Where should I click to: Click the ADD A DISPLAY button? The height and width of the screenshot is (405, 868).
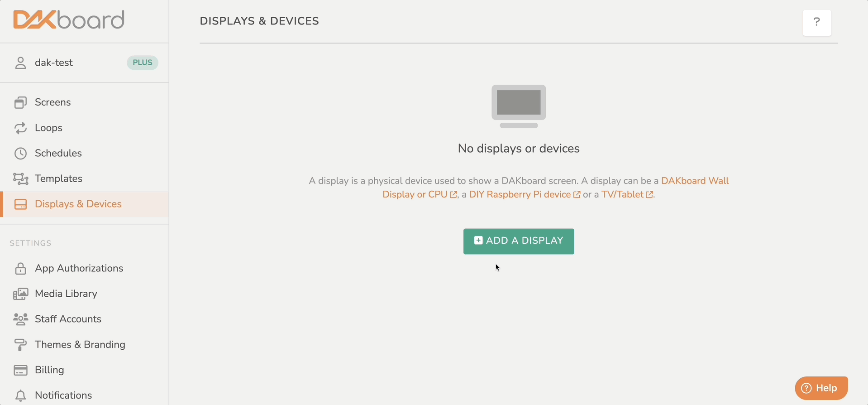coord(519,241)
